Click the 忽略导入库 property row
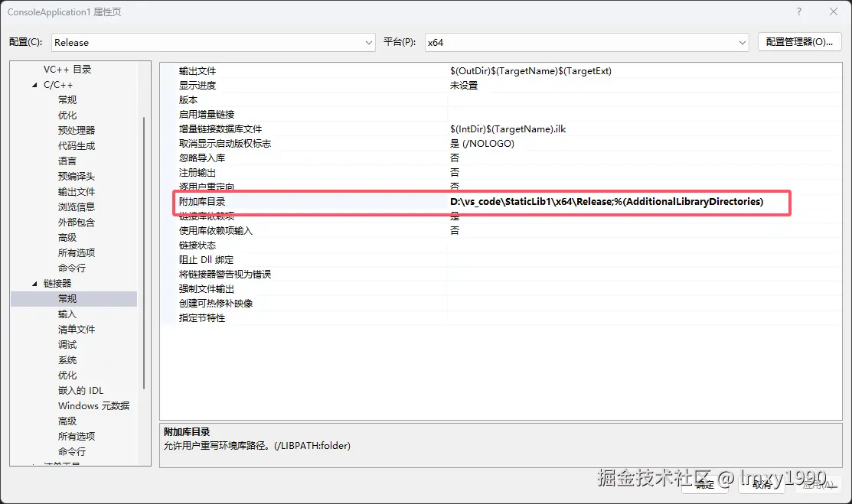This screenshot has width=852, height=504. pyautogui.click(x=501, y=158)
